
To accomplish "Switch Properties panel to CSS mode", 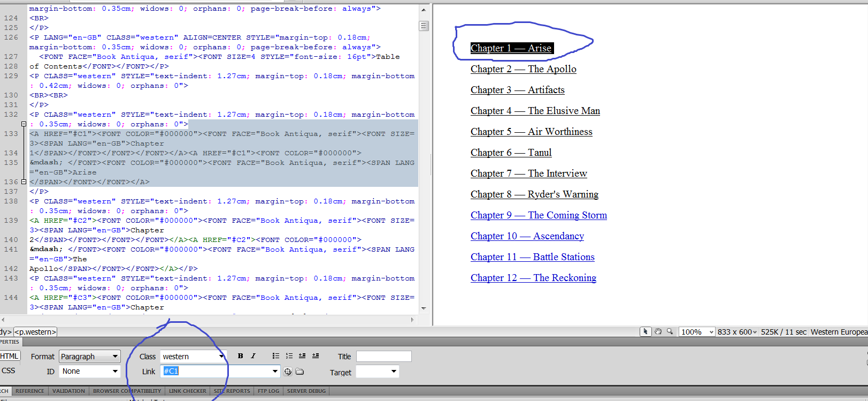I will tap(9, 370).
